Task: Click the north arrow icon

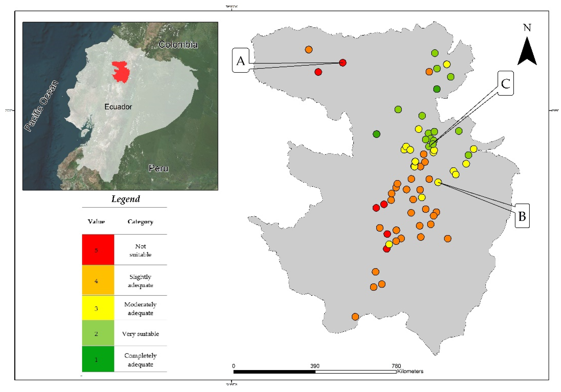Action: [x=527, y=52]
